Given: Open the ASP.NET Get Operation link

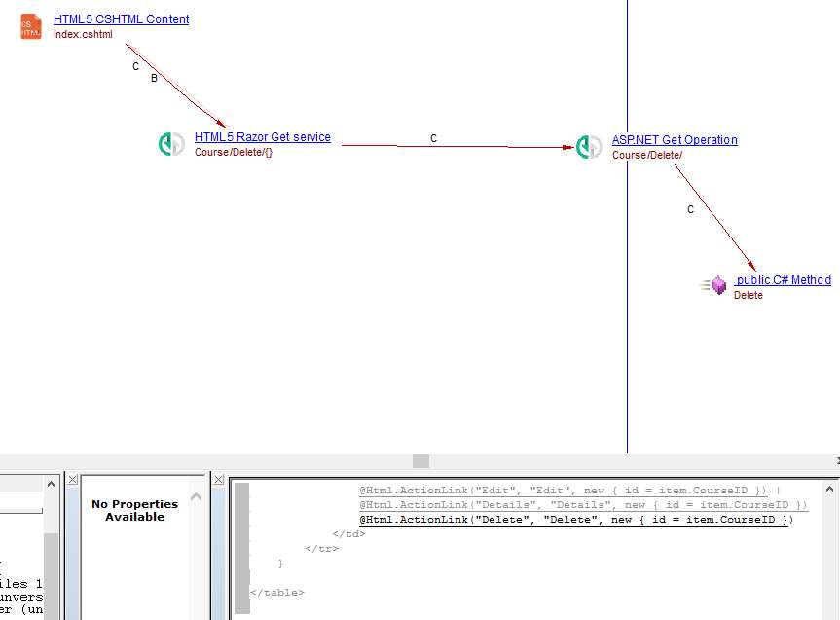Looking at the screenshot, I should (x=675, y=140).
